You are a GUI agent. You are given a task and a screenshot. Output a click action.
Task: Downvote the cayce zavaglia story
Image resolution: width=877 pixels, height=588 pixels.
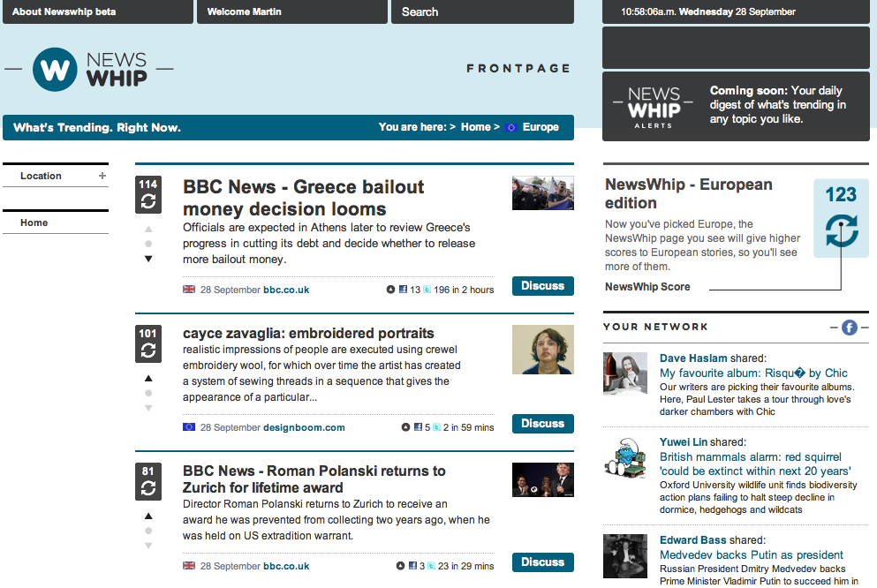148,408
